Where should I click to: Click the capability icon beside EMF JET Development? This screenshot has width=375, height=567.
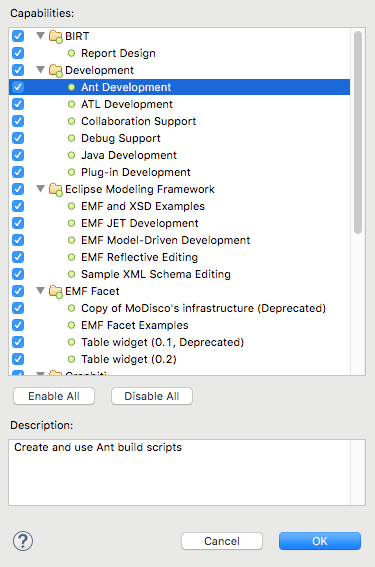tap(72, 223)
